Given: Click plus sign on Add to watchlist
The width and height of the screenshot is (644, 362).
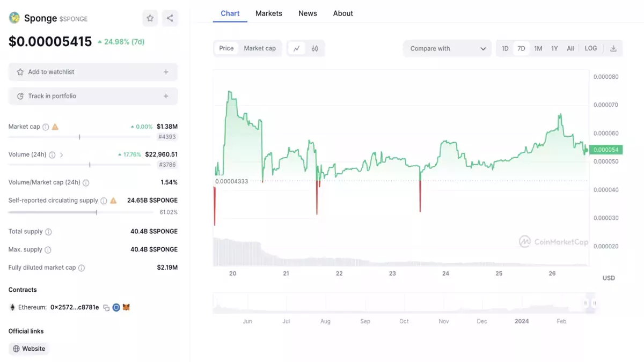Looking at the screenshot, I should coord(166,72).
